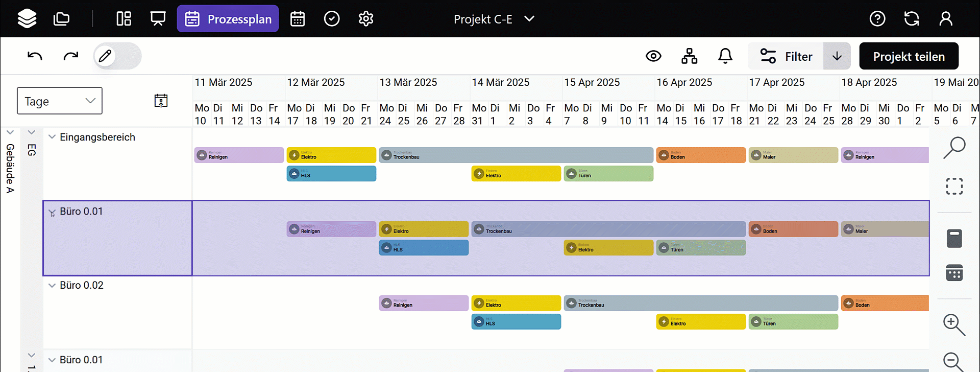Click the Projekt teilen button
This screenshot has width=980, height=372.
pyautogui.click(x=909, y=56)
